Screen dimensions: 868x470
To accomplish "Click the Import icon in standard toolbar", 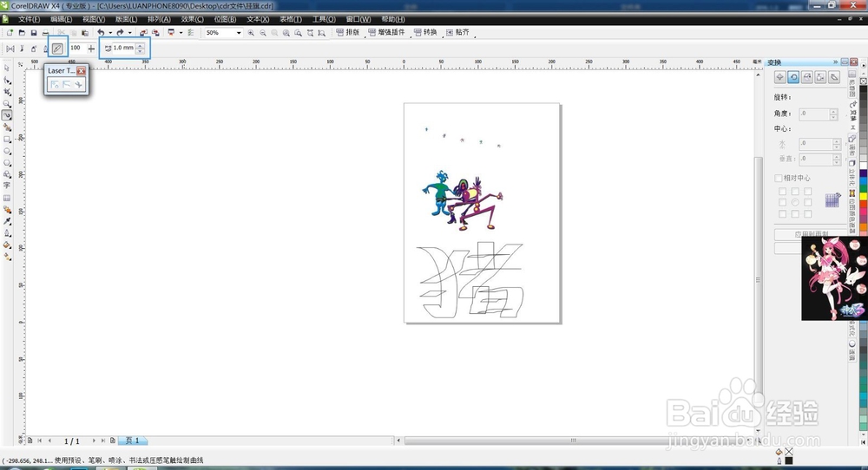I will tap(143, 33).
